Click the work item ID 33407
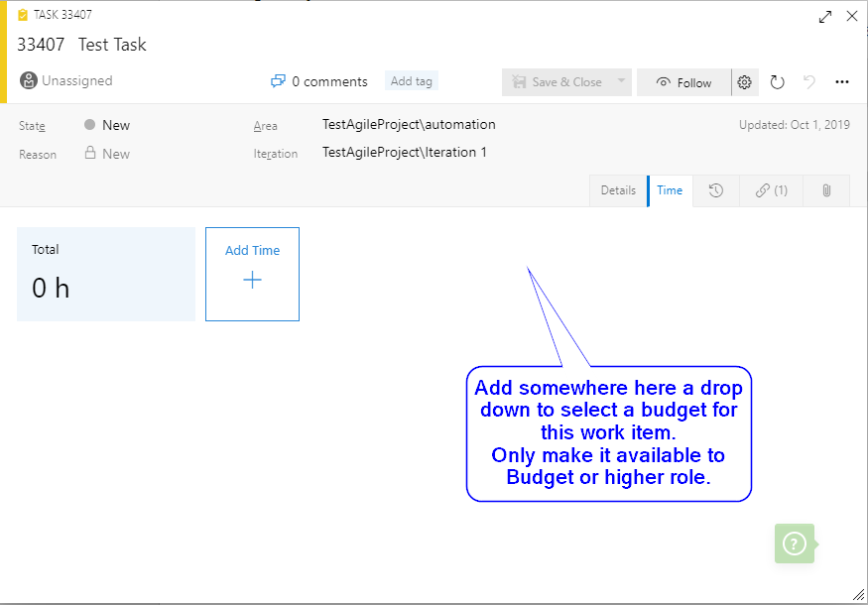Viewport: 868px width, 605px height. click(41, 45)
